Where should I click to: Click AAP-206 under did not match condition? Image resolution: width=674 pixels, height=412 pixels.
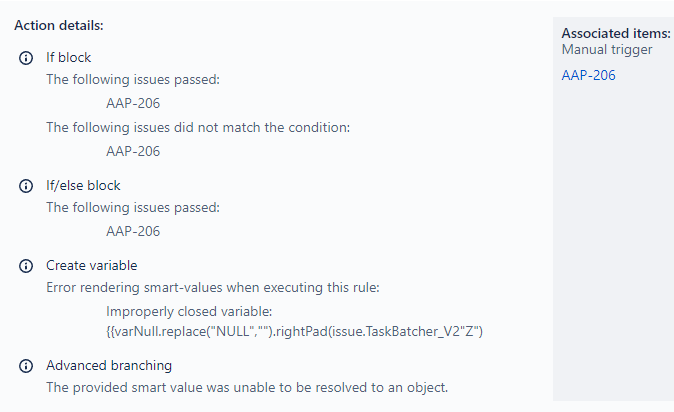(133, 151)
